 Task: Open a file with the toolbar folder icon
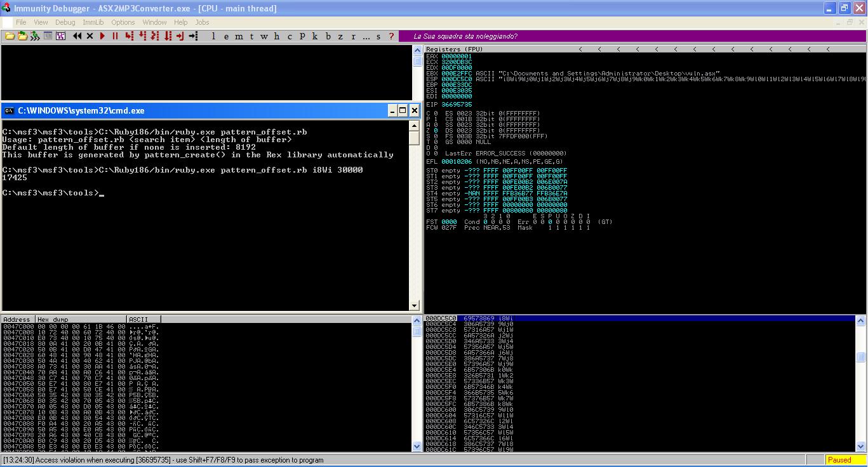(10, 36)
